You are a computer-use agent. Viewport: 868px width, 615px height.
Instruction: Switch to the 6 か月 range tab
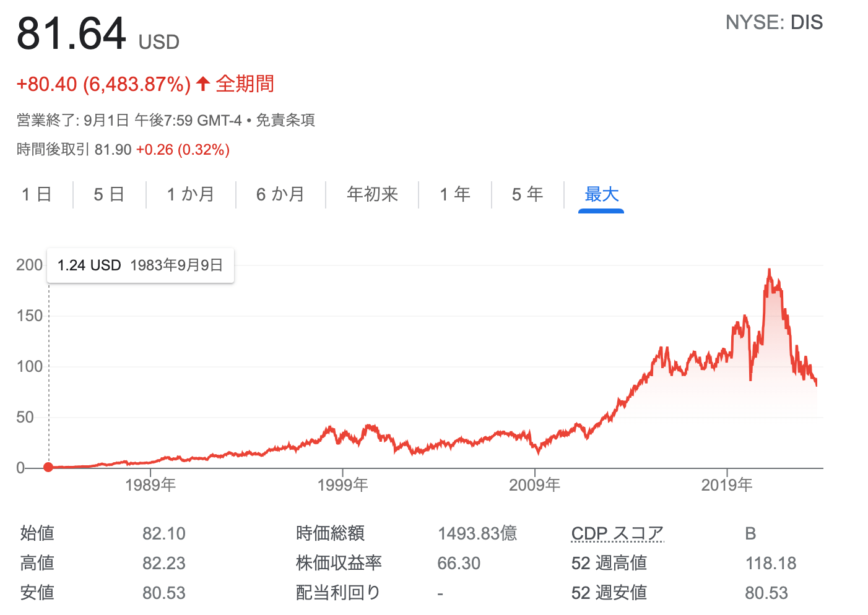click(280, 194)
